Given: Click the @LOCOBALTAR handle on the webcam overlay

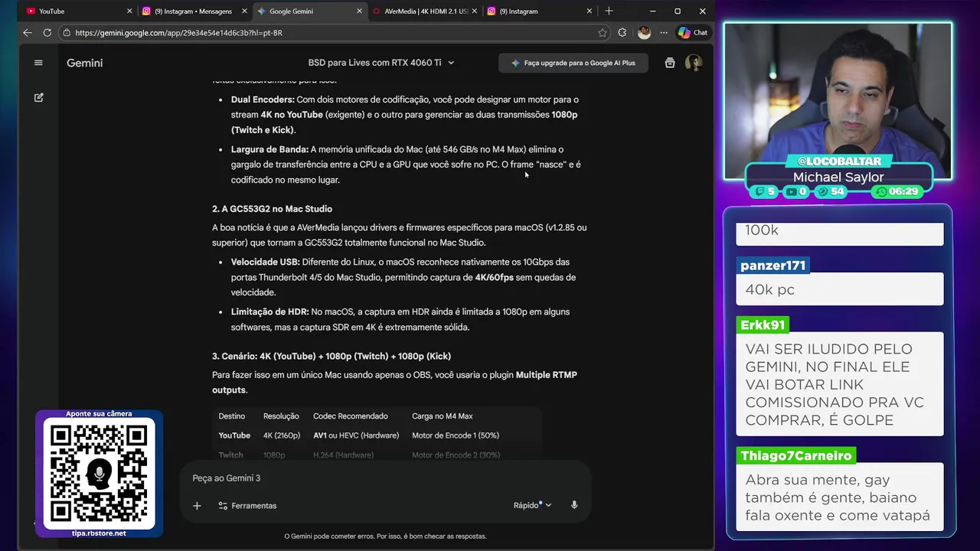Looking at the screenshot, I should 839,161.
